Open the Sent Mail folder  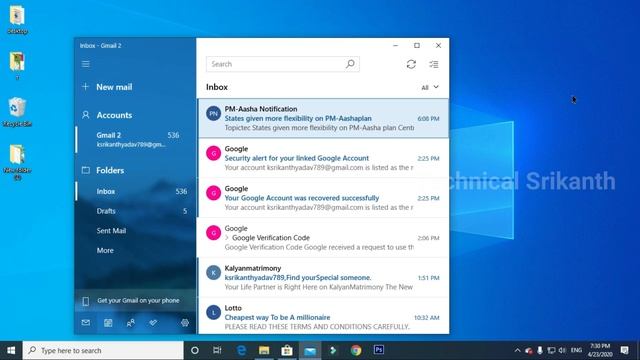(x=135, y=231)
